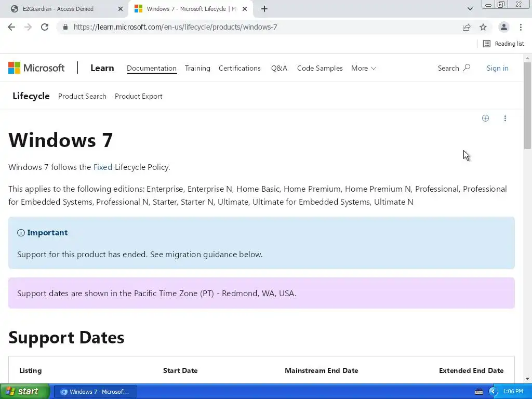Open the Chrome profile avatar
Screen dimensions: 532x399
504,27
